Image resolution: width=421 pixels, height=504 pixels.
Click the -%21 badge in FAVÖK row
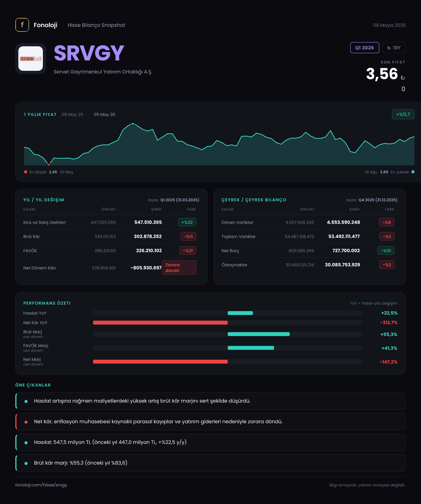click(188, 250)
